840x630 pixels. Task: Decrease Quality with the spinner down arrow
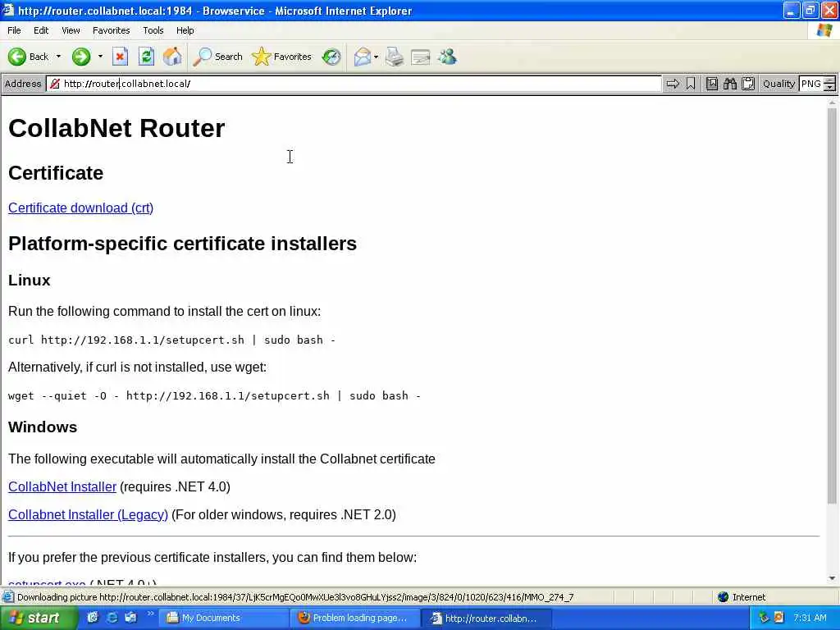pyautogui.click(x=830, y=87)
